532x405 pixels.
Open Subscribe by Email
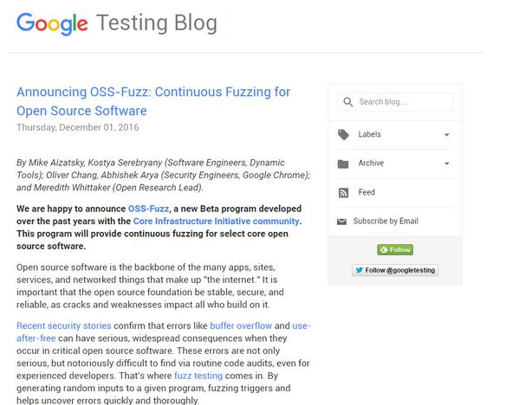[x=386, y=221]
